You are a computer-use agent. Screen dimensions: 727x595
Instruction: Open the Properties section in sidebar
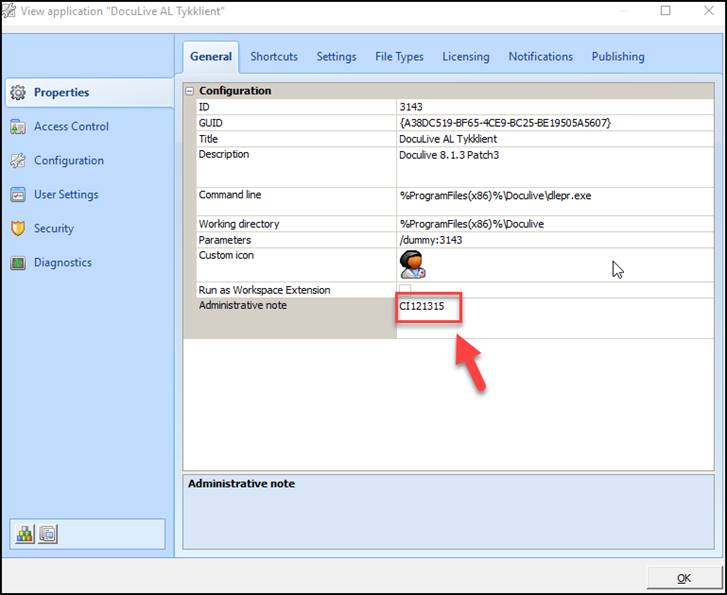[61, 93]
